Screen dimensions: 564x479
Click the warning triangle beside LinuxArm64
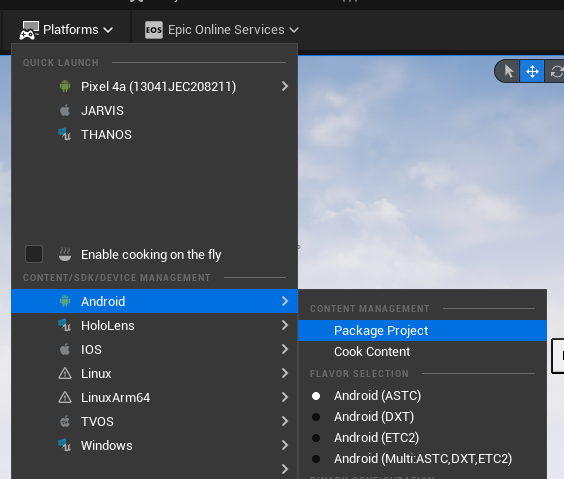tap(65, 397)
